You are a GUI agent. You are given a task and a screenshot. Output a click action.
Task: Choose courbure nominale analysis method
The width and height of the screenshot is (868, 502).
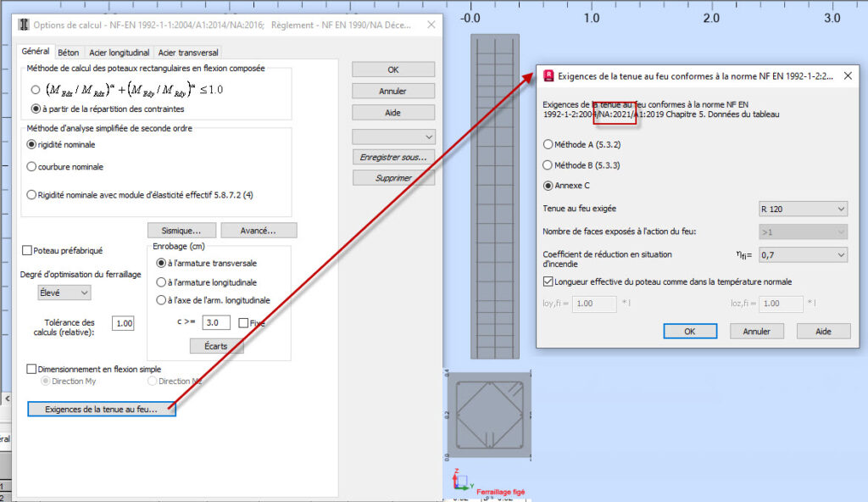coord(32,167)
